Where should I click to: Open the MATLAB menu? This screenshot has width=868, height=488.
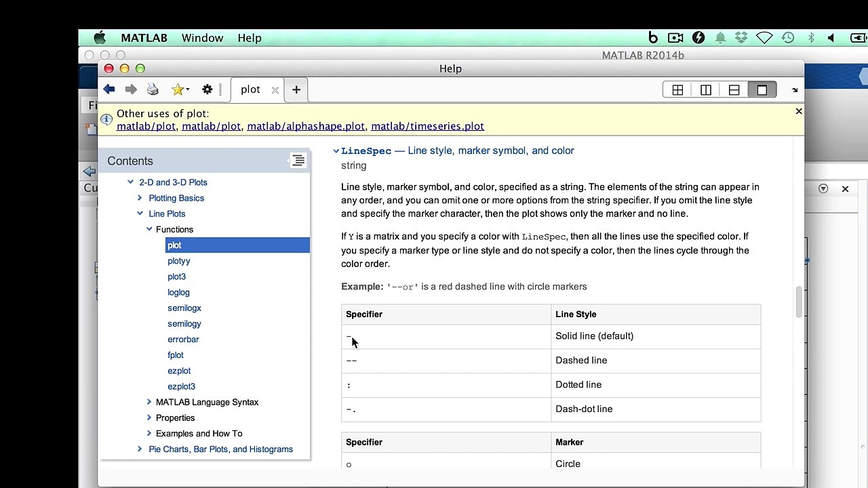click(144, 38)
